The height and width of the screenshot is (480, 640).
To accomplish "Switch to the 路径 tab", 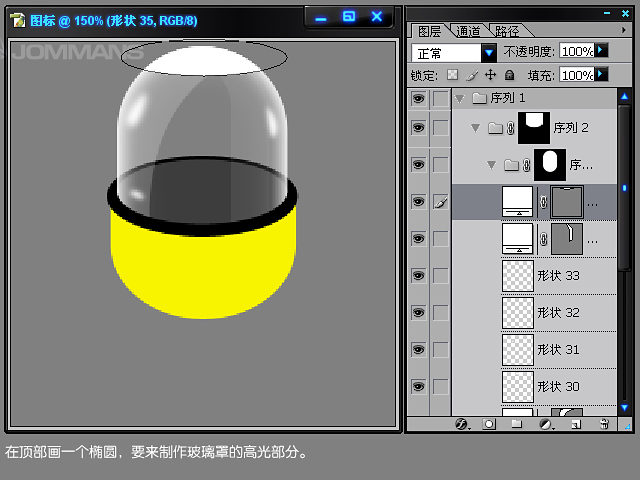I will click(x=507, y=31).
